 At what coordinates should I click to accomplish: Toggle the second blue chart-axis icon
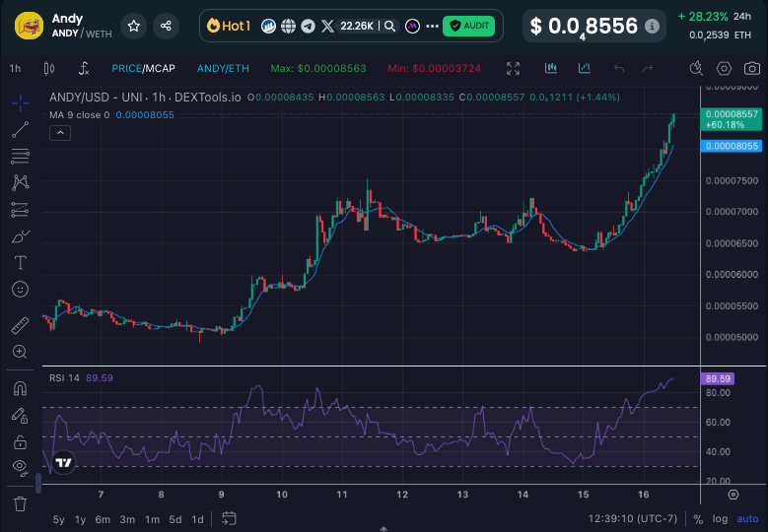(585, 69)
